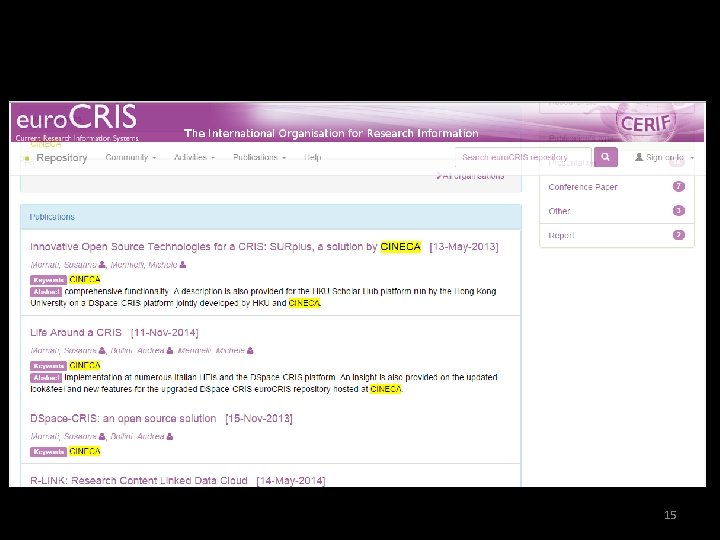Open the Community dropdown menu
Image resolution: width=720 pixels, height=540 pixels.
pos(130,158)
